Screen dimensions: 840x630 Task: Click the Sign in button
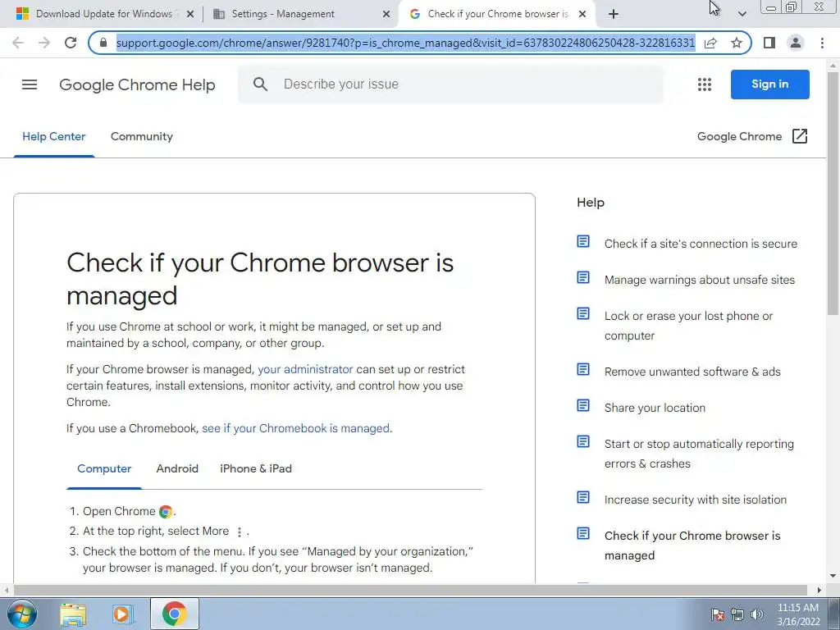click(x=769, y=84)
